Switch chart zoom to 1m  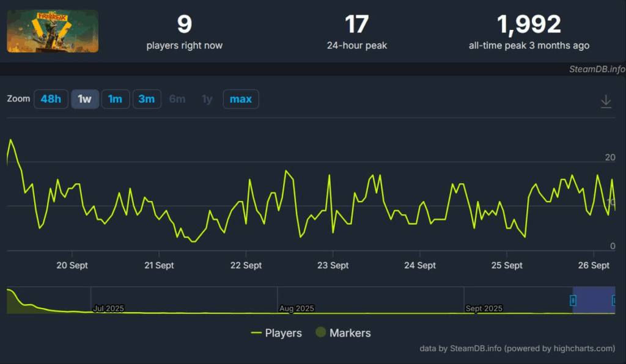coord(116,99)
